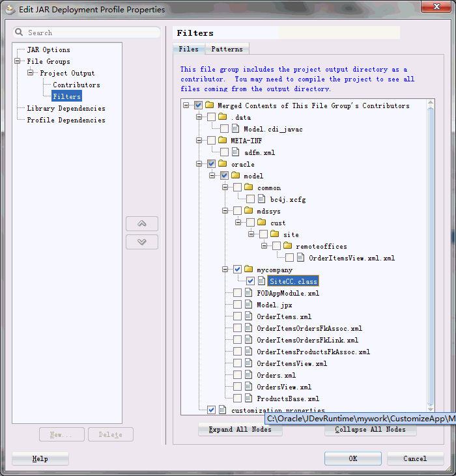Collapse the META-INF folder node

tap(199, 141)
